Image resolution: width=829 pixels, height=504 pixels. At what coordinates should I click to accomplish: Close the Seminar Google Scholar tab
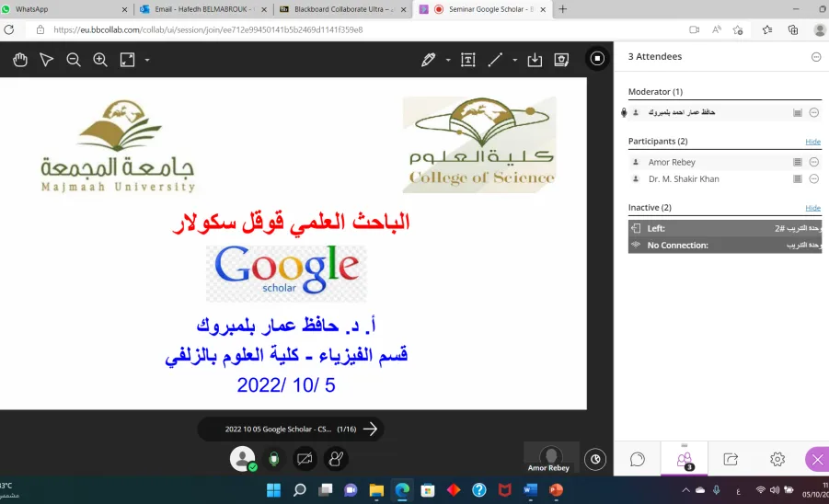pyautogui.click(x=543, y=9)
